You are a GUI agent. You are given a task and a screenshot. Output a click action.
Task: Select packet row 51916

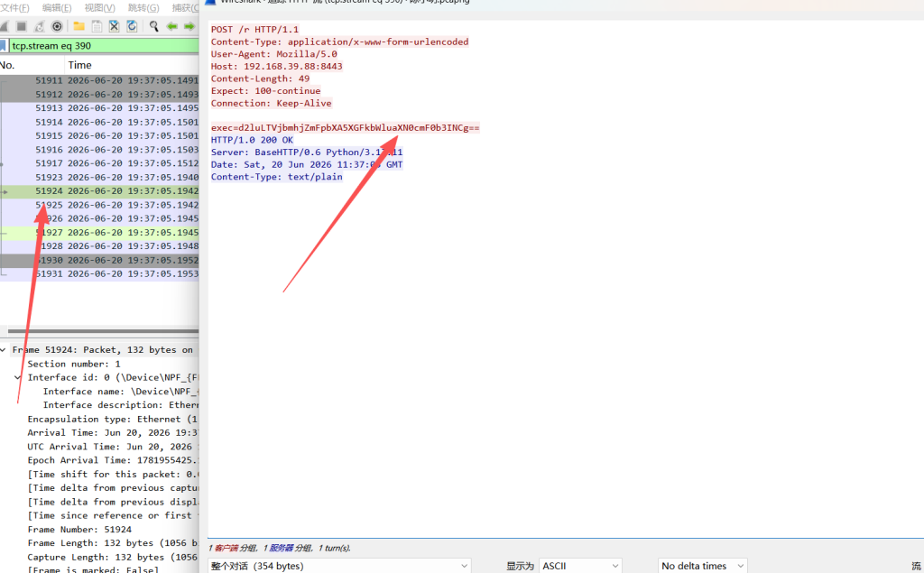pyautogui.click(x=99, y=150)
